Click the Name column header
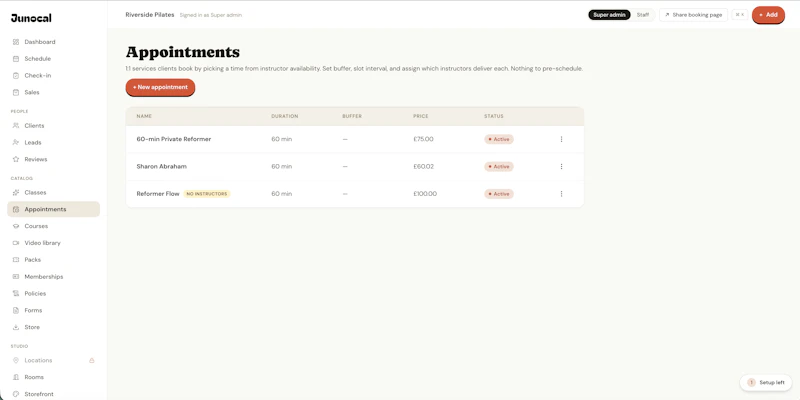This screenshot has width=800, height=400. [x=144, y=116]
